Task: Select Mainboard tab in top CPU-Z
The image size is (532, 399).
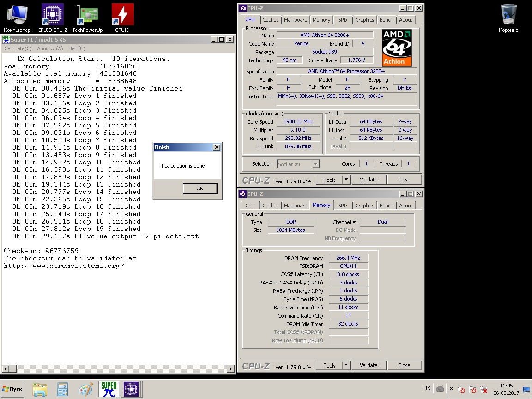Action: coord(296,20)
